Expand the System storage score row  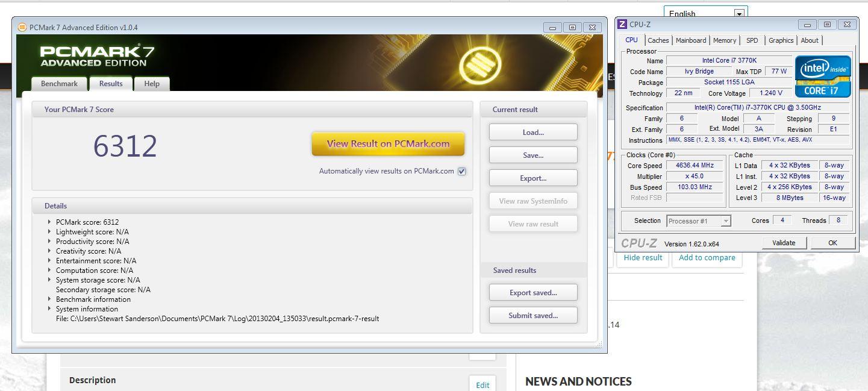(49, 280)
